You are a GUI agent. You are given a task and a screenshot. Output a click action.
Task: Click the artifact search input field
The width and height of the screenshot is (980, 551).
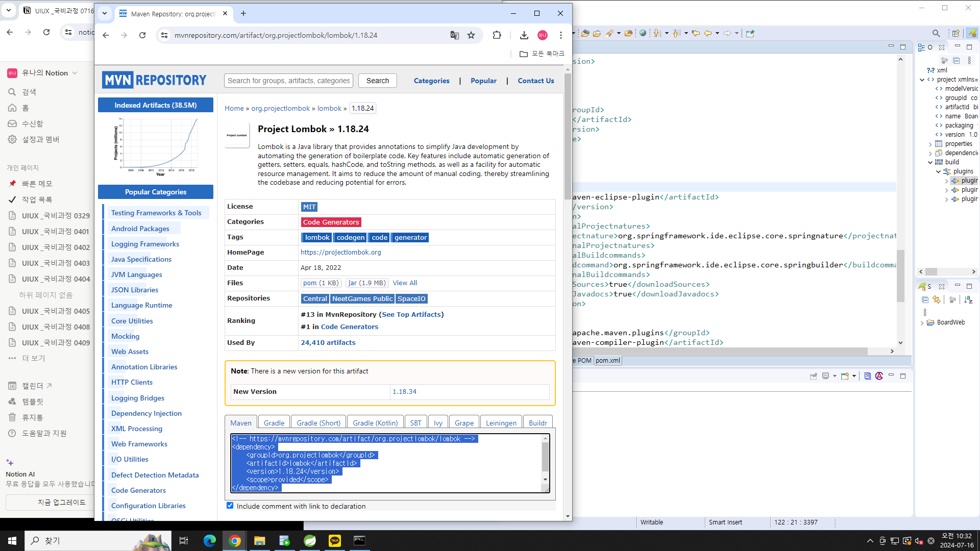(288, 81)
